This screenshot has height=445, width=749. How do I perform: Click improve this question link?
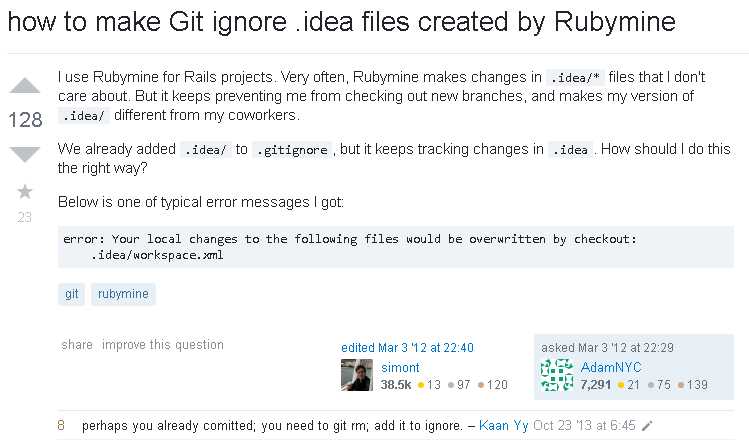(x=163, y=345)
